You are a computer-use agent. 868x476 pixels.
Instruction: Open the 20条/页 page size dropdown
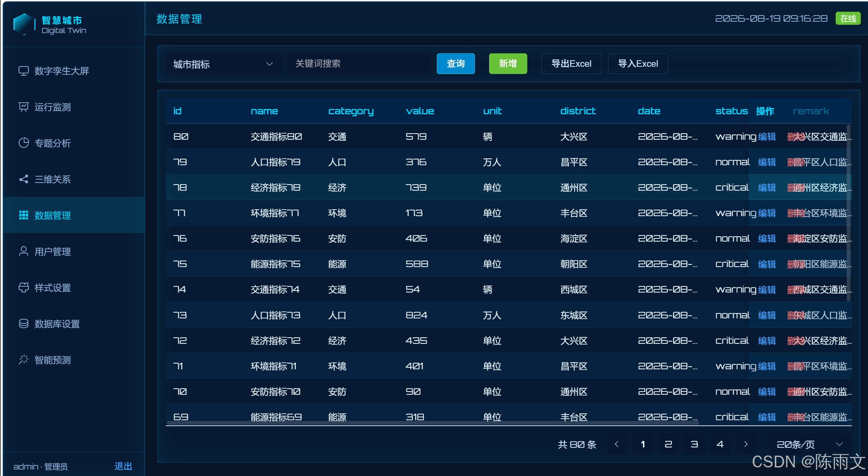[810, 444]
